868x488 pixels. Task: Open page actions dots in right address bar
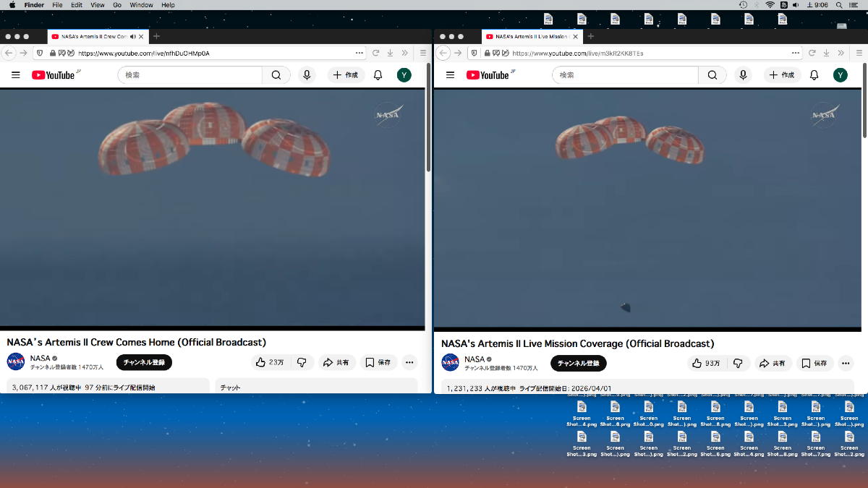click(796, 53)
